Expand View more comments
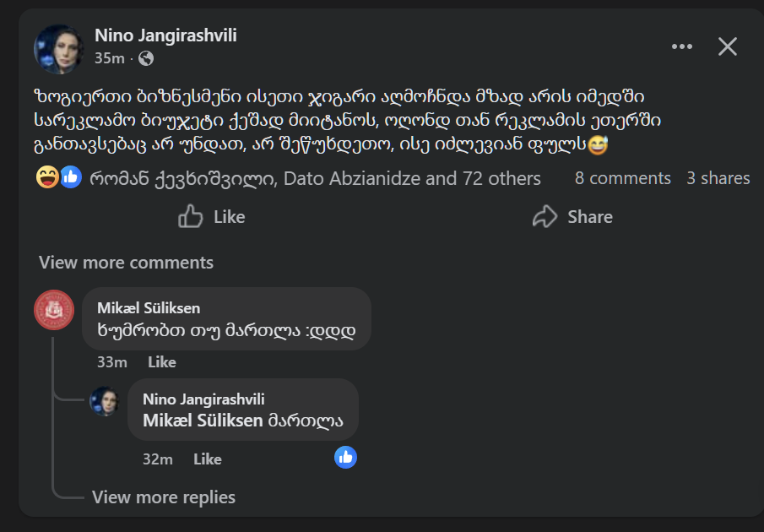The width and height of the screenshot is (764, 532). click(125, 263)
